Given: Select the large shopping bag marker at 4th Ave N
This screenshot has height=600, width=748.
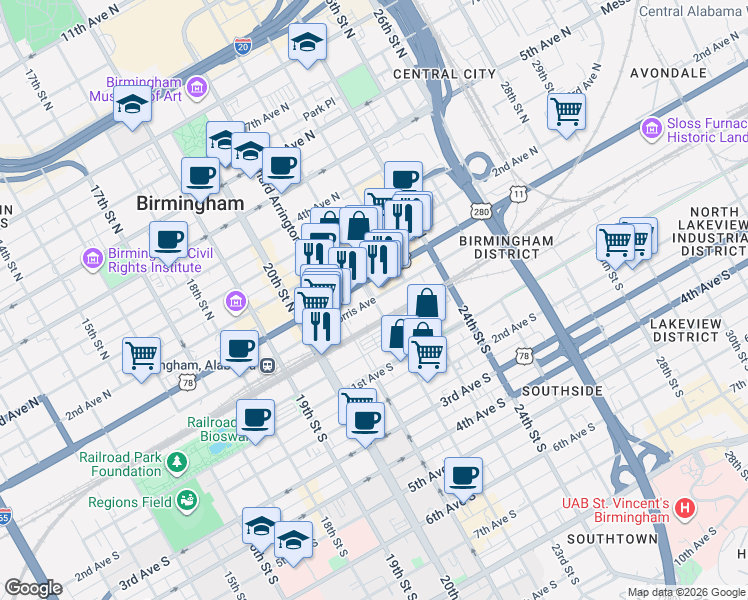Looking at the screenshot, I should click(359, 226).
